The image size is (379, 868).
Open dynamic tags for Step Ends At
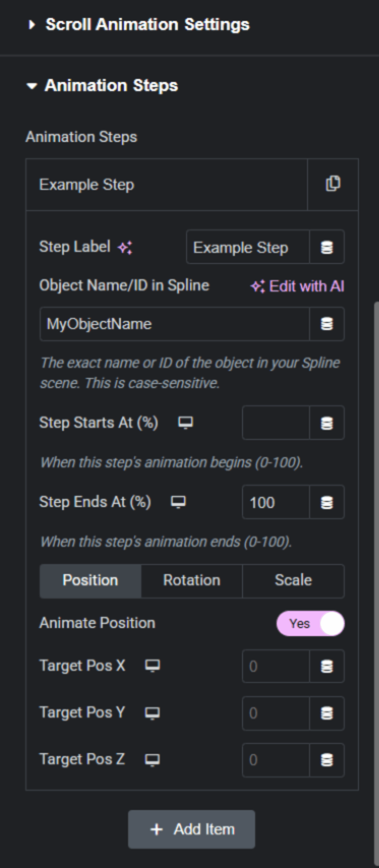click(327, 502)
